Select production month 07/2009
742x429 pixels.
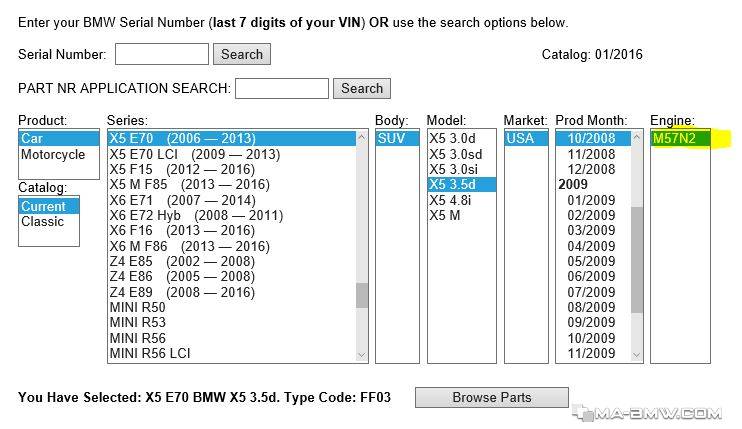(593, 292)
